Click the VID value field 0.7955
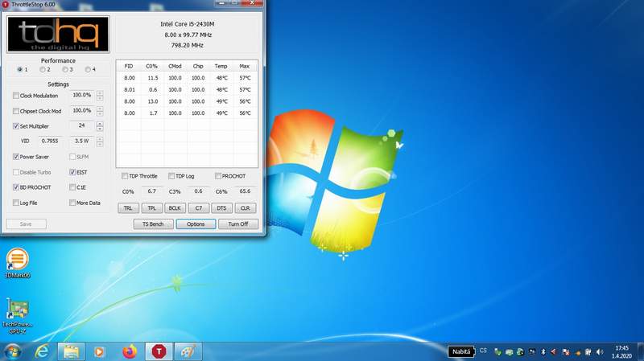Viewport: 644px width, 361px height. [x=50, y=142]
